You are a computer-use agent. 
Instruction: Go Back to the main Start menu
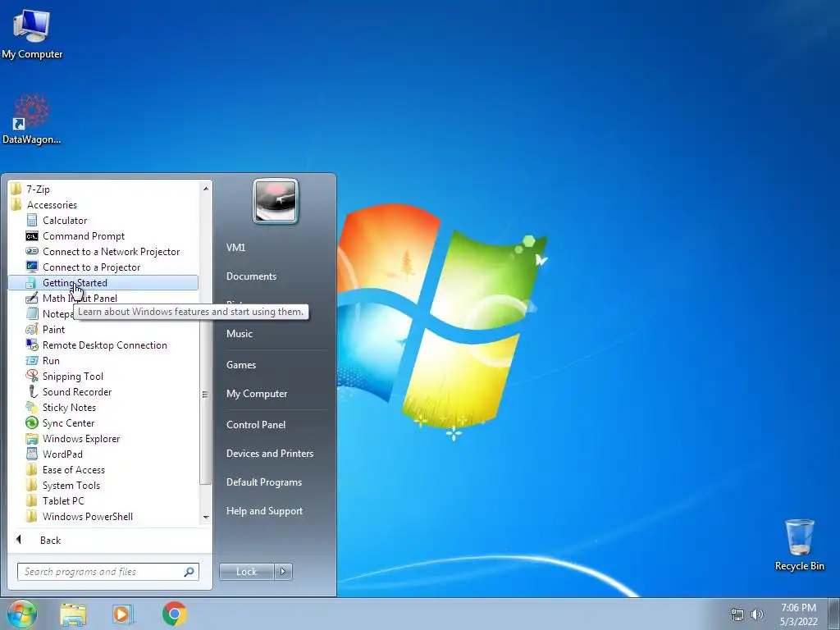[50, 541]
